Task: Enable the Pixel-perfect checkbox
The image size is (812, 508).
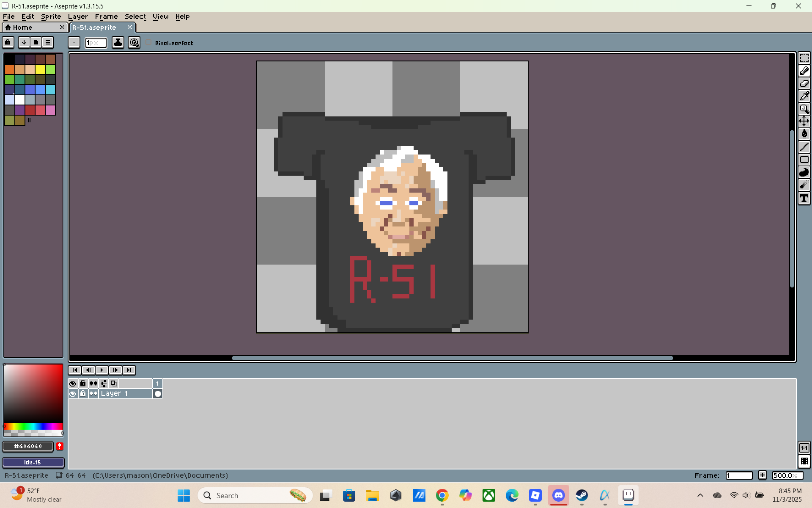Action: 149,43
